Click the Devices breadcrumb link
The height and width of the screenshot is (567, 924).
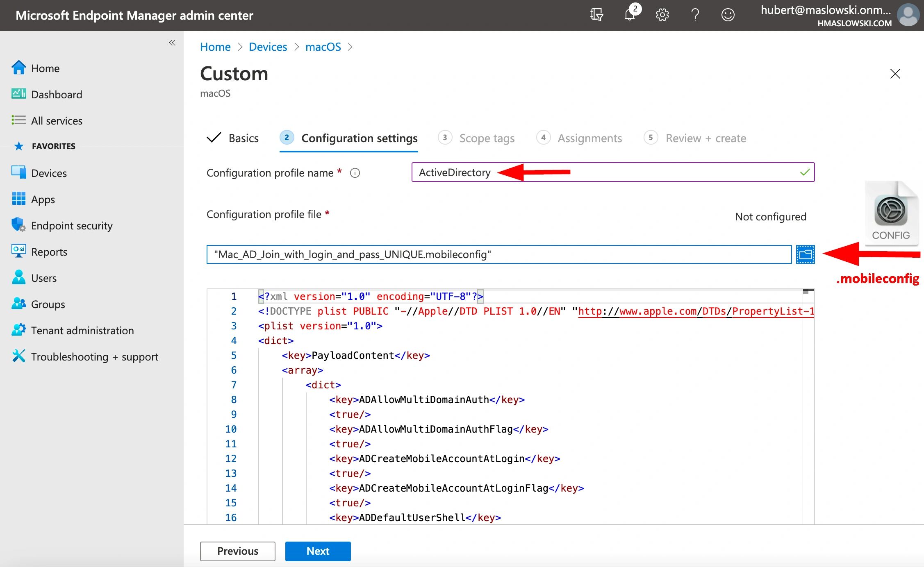pyautogui.click(x=268, y=47)
